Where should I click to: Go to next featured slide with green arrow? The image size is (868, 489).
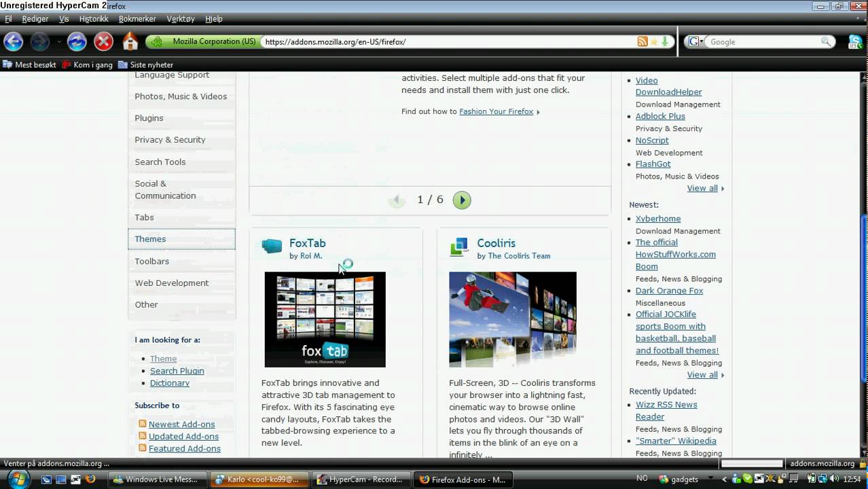(462, 200)
